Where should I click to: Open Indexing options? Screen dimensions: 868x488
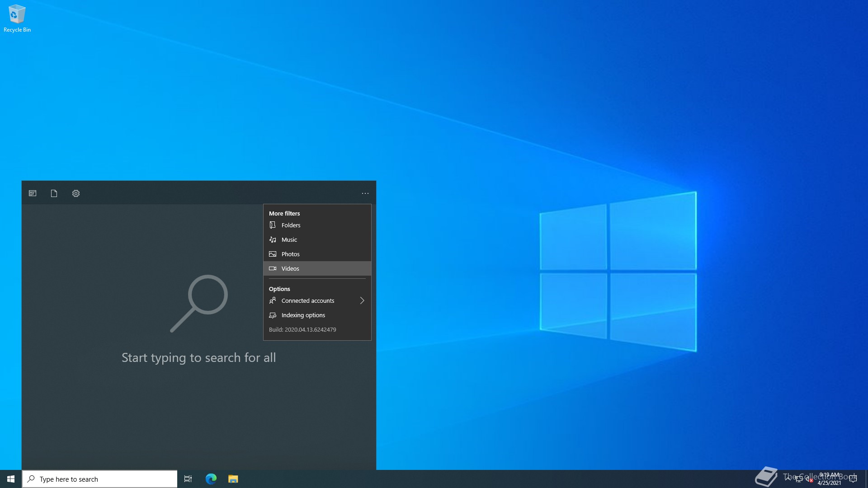point(317,315)
